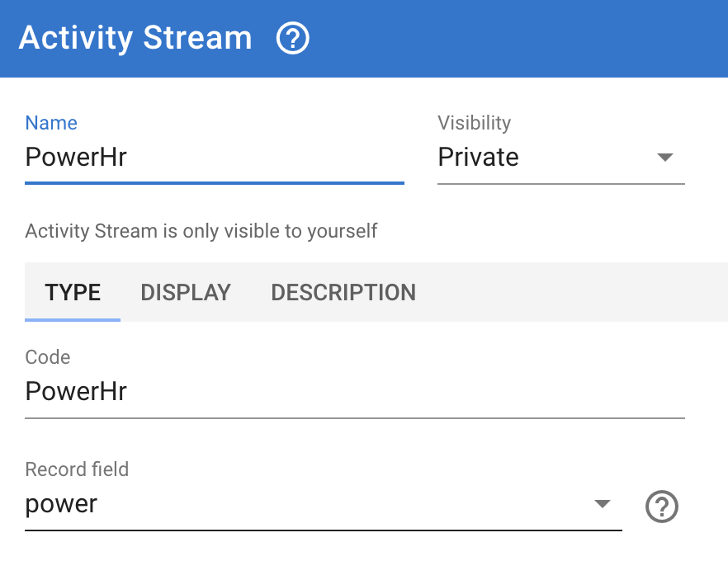This screenshot has width=728, height=561.
Task: Click the active indicator line under TYPE
Action: click(73, 320)
